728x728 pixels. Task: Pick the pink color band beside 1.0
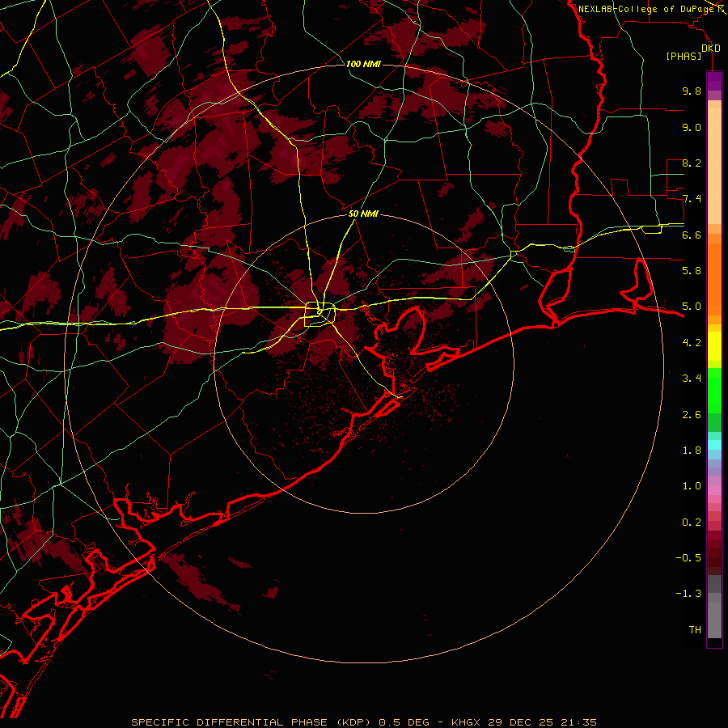(x=714, y=490)
